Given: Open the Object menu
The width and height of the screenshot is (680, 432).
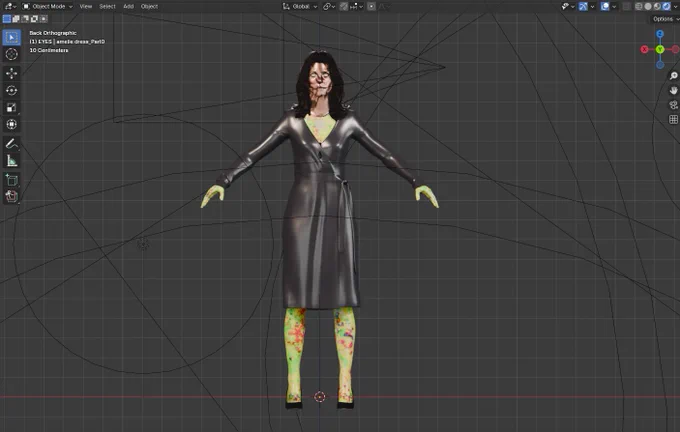Looking at the screenshot, I should 149,6.
